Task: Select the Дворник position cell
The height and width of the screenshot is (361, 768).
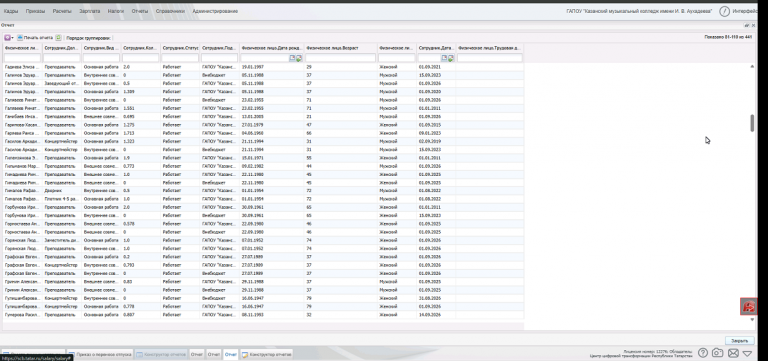Action: [x=62, y=190]
